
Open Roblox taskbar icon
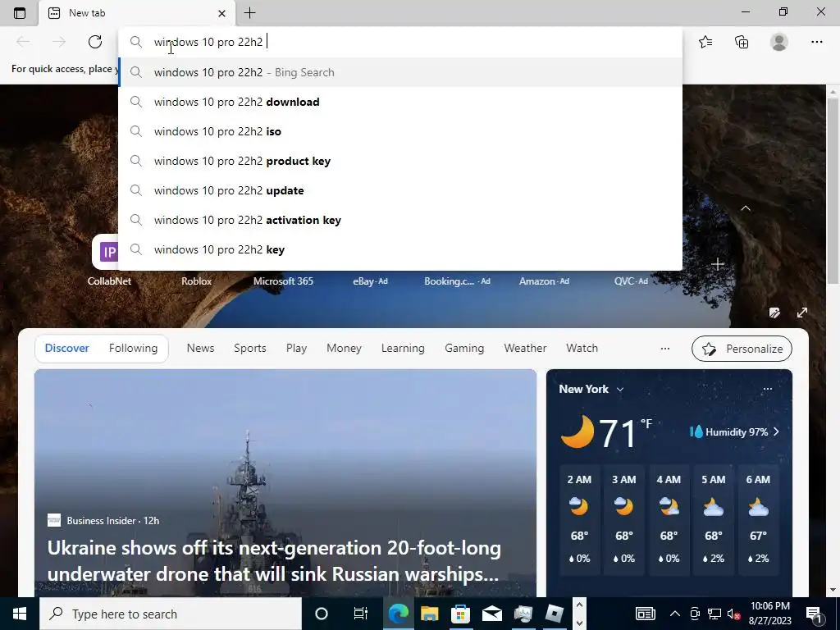[554, 614]
